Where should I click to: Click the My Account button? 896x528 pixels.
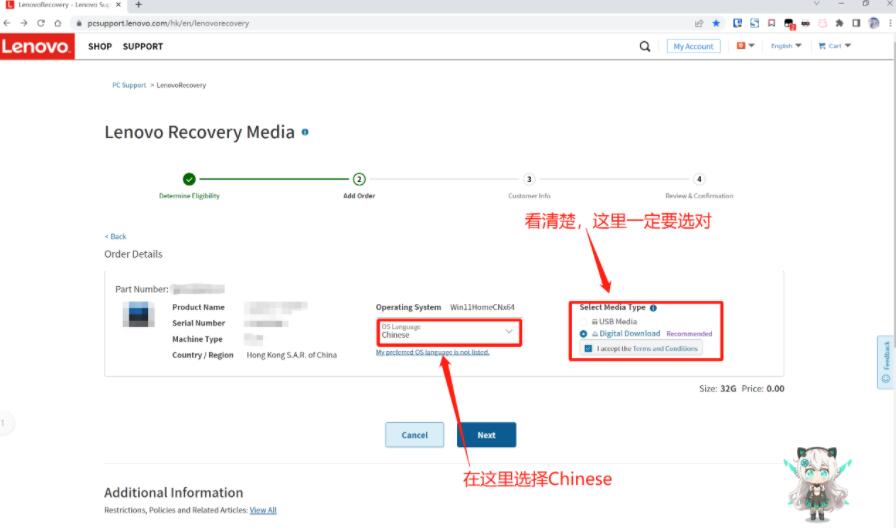[693, 46]
